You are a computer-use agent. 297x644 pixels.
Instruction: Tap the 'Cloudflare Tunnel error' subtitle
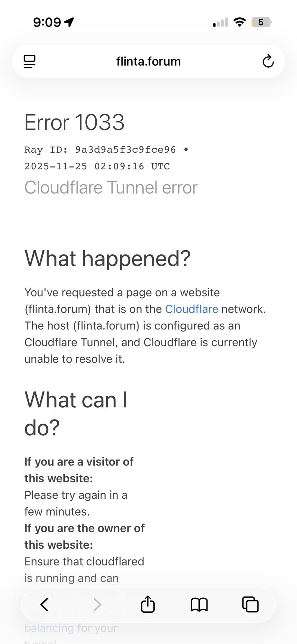[111, 187]
